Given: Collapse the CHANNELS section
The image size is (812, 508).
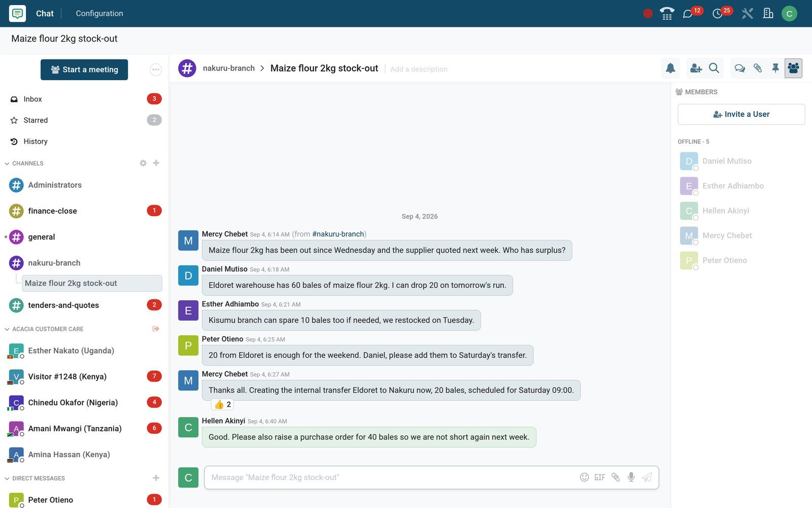Looking at the screenshot, I should pyautogui.click(x=24, y=164).
